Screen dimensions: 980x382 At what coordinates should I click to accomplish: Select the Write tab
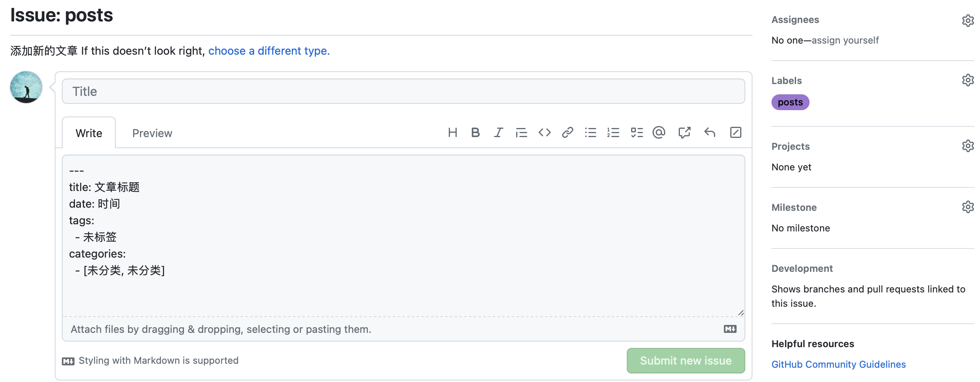tap(89, 133)
